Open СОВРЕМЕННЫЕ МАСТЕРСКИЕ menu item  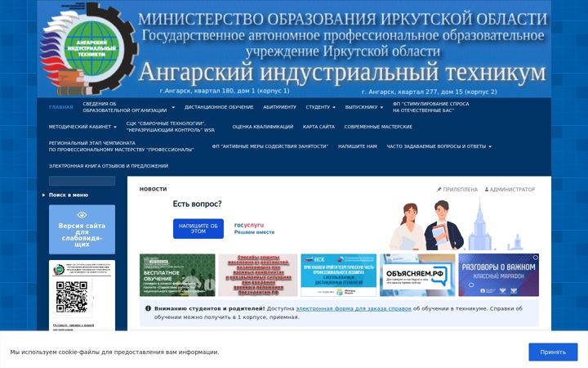[378, 127]
